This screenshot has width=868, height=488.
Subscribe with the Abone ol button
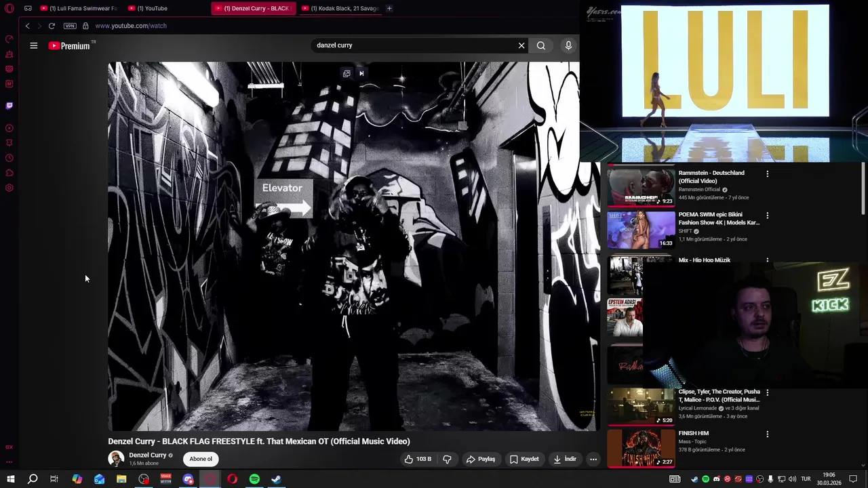[x=201, y=459]
